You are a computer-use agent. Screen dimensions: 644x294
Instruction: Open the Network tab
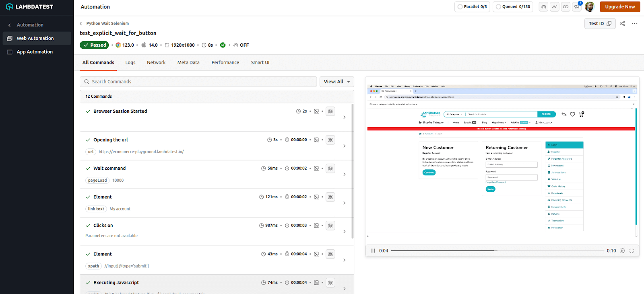pyautogui.click(x=156, y=63)
